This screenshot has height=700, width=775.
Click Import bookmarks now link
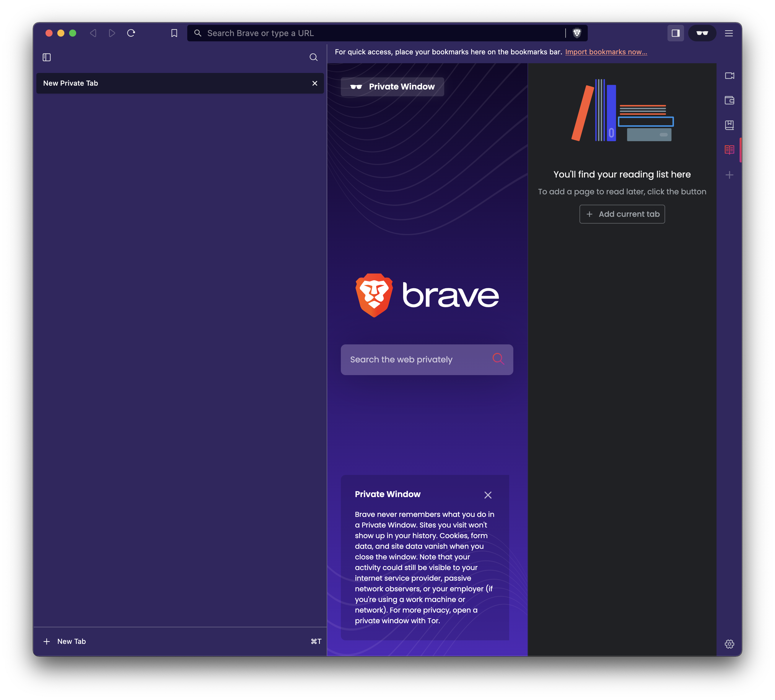(x=606, y=51)
